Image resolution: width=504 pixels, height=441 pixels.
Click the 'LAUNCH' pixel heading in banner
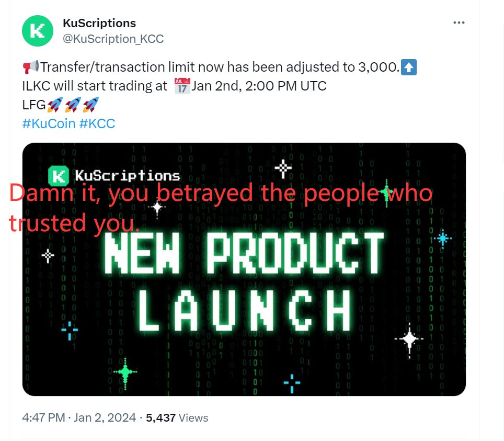244,310
